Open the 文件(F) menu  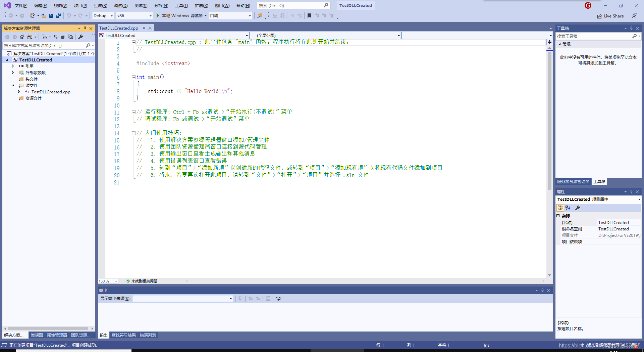pyautogui.click(x=21, y=5)
